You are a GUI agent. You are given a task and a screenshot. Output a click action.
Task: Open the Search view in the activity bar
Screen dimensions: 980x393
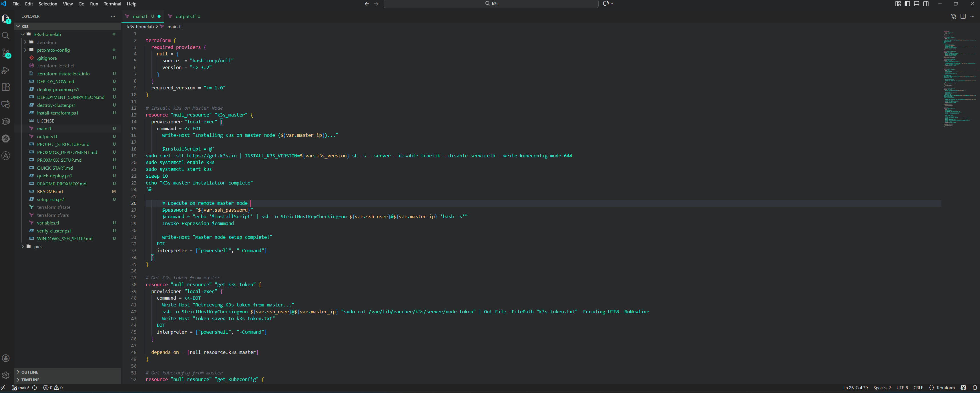[x=6, y=36]
